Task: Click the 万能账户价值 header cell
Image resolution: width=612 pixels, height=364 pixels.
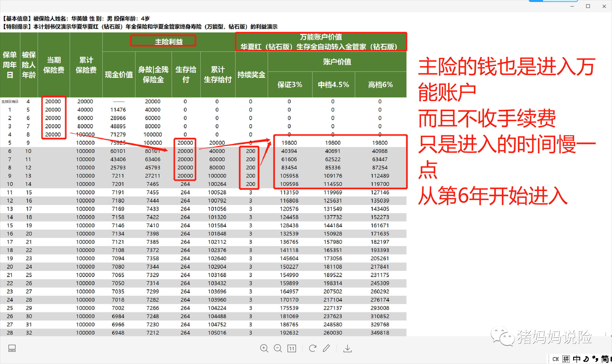Action: (321, 42)
